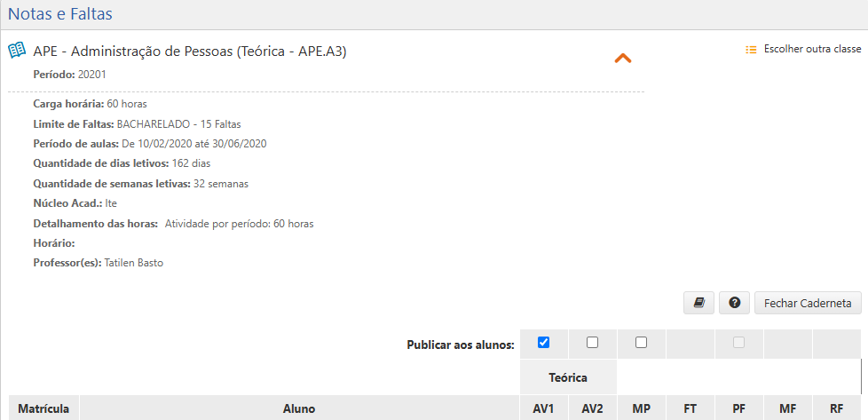Click the Aluno column header
This screenshot has height=420, width=868.
click(299, 408)
